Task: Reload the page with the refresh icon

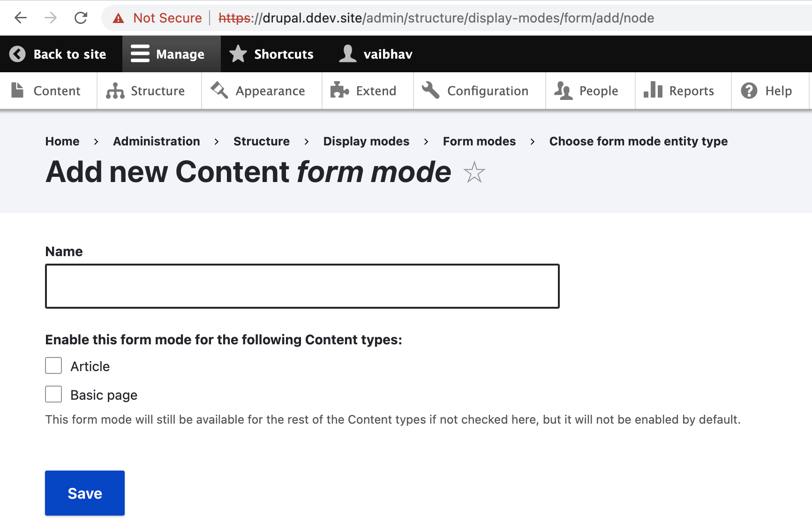Action: [x=81, y=18]
